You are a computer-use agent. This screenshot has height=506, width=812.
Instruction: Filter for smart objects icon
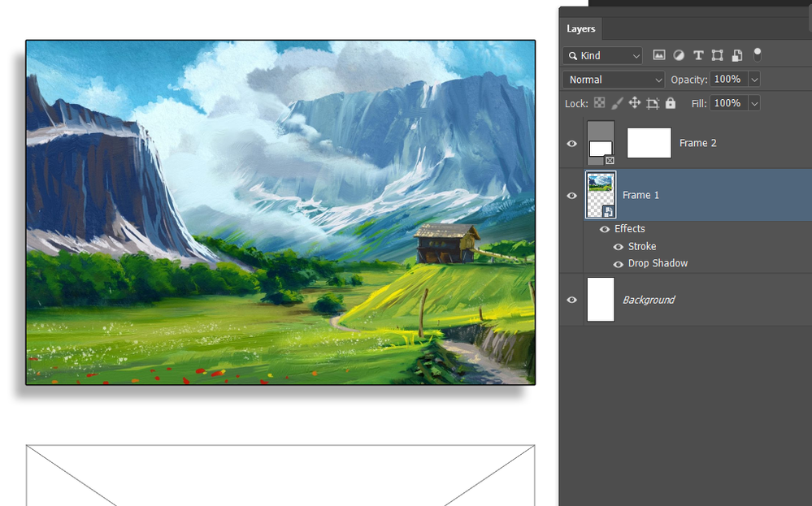[737, 55]
